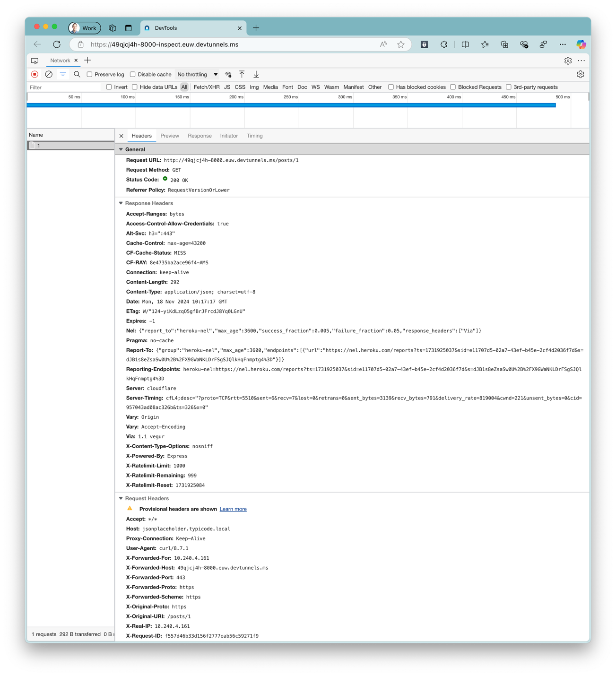Click the Learn more link
616x676 pixels.
click(x=233, y=509)
